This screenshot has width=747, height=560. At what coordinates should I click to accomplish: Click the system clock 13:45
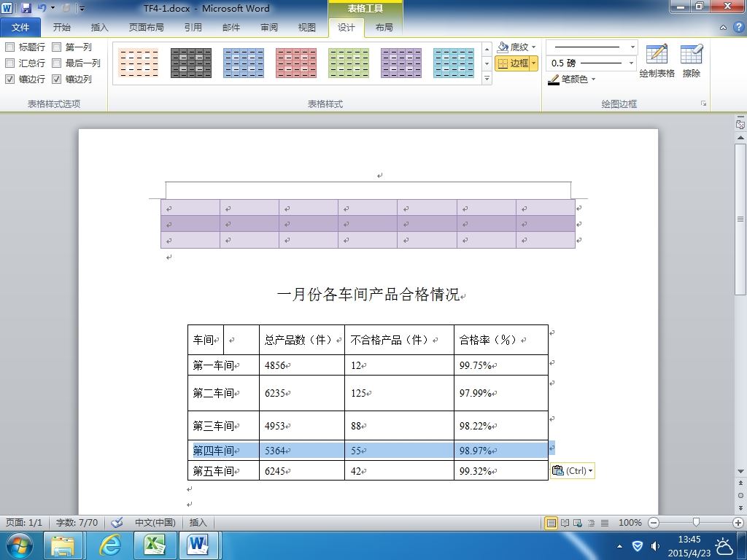pyautogui.click(x=689, y=540)
